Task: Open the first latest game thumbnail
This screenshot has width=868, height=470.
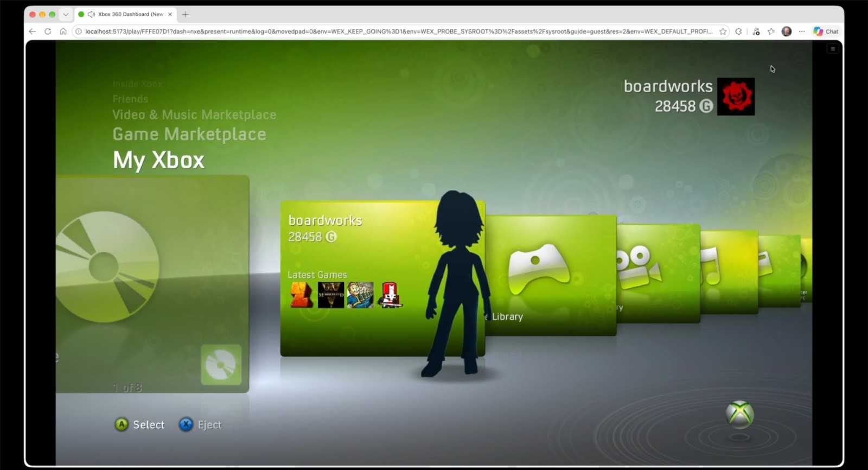Action: [302, 295]
